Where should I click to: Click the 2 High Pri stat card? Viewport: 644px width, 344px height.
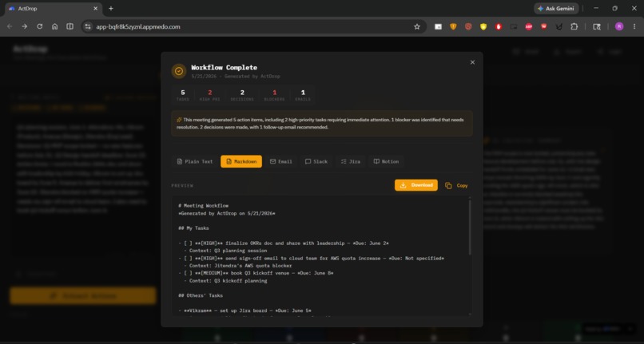[x=209, y=95]
